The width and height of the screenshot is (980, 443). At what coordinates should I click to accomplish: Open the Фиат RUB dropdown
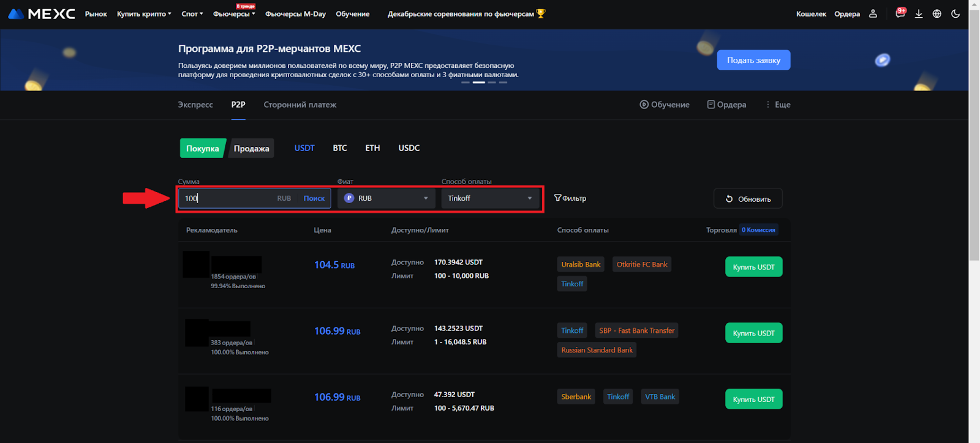pos(387,198)
